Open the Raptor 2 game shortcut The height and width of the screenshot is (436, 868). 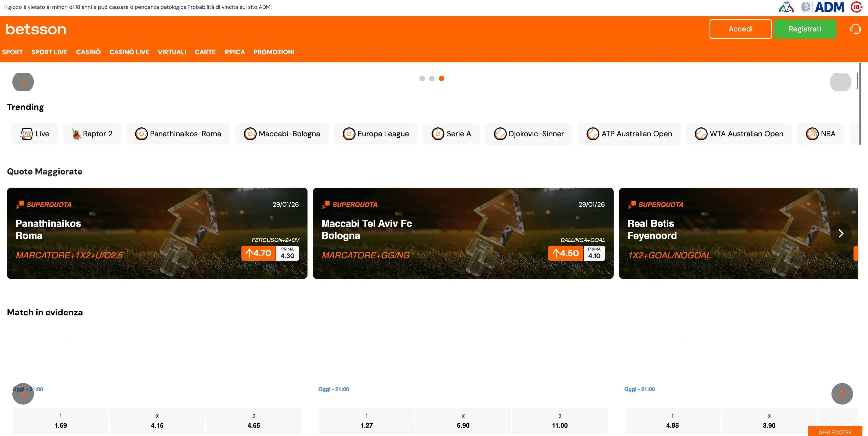click(92, 134)
